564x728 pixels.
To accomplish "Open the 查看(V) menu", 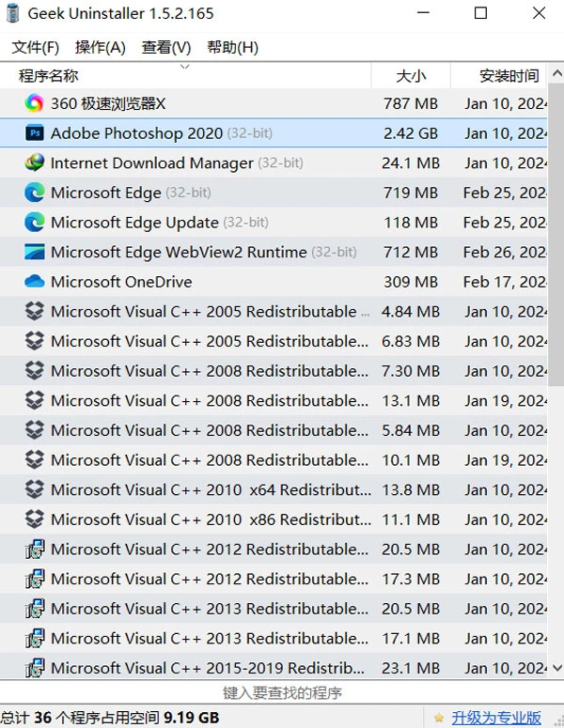I will tap(166, 47).
